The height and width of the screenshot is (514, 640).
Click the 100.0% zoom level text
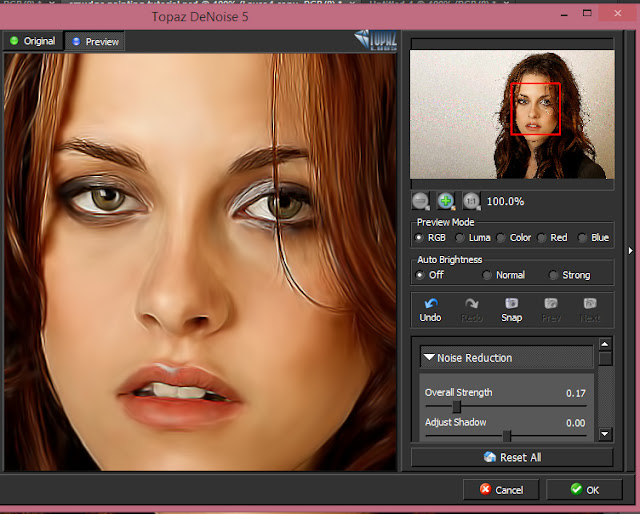tap(505, 201)
